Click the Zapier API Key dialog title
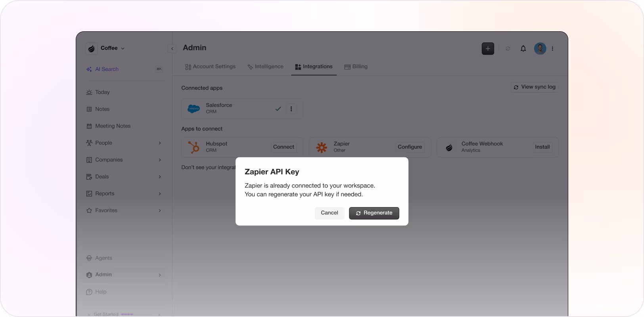The image size is (644, 317). click(272, 172)
